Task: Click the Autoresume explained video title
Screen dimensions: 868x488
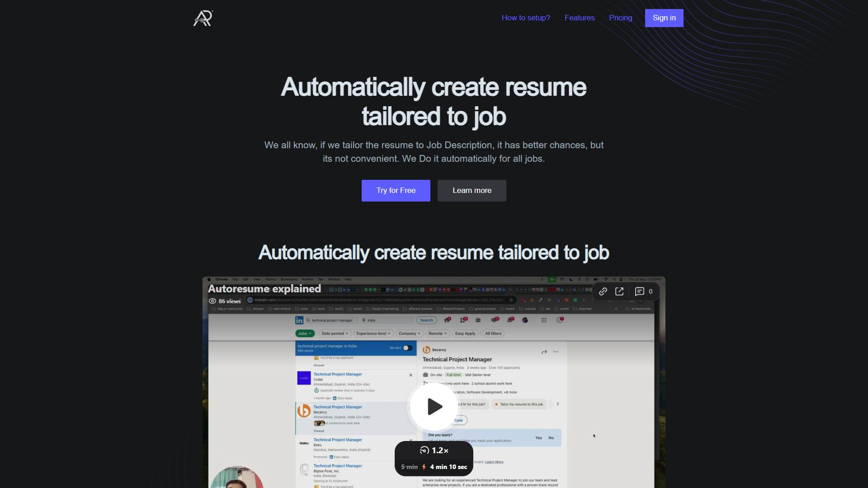Action: click(x=264, y=289)
